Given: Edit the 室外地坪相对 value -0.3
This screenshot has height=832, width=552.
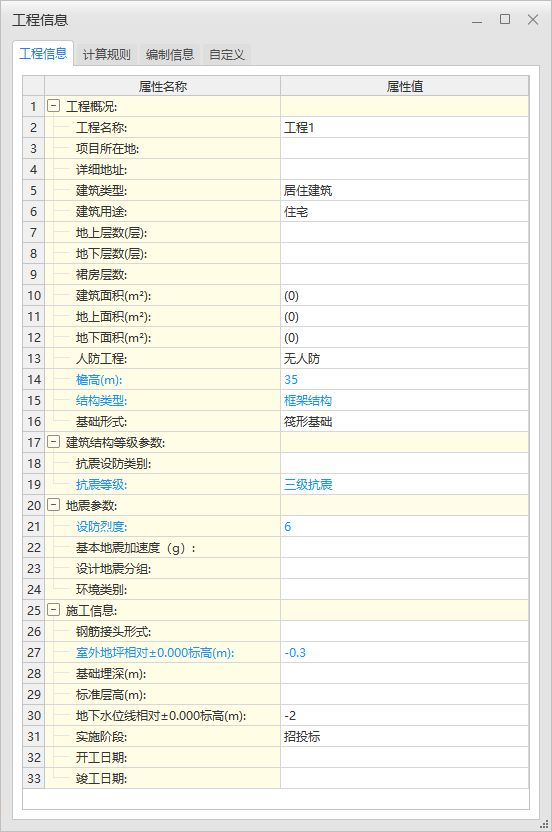Looking at the screenshot, I should 404,653.
